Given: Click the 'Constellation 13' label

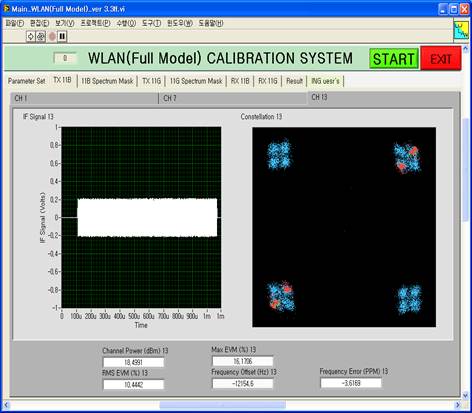Looking at the screenshot, I should [261, 117].
